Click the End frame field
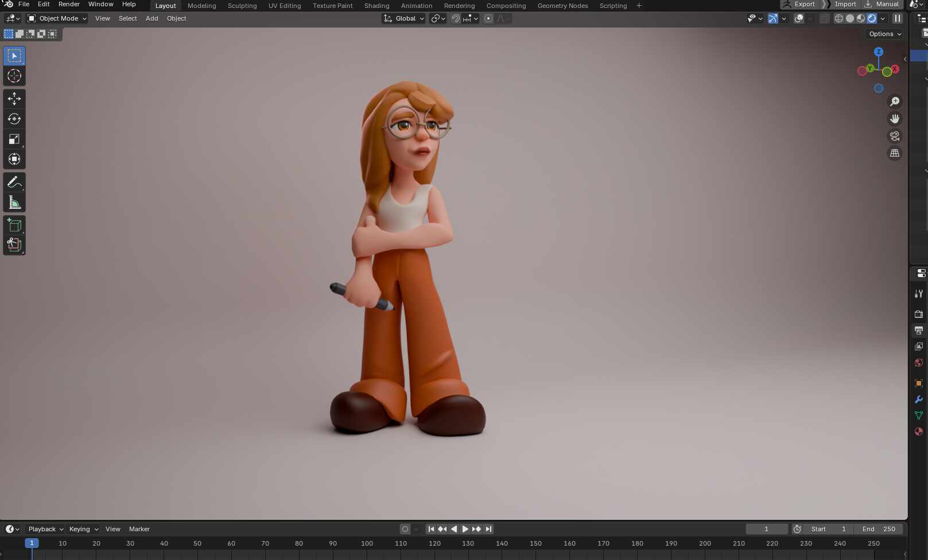The image size is (928, 560). (x=879, y=529)
